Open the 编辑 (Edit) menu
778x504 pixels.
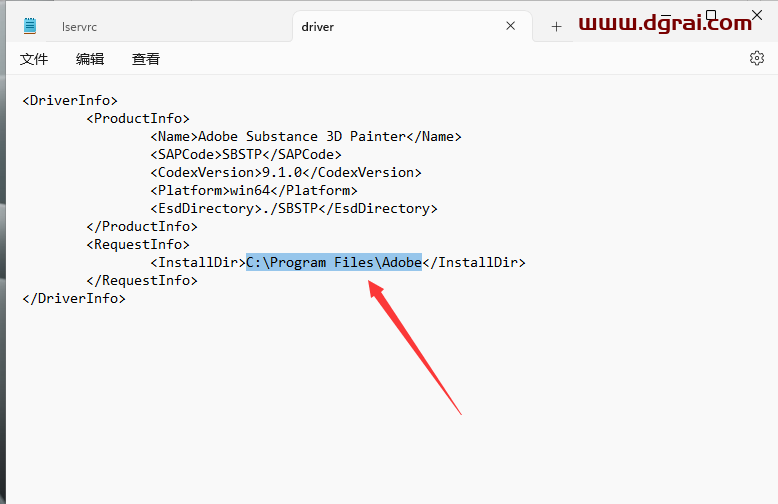(90, 59)
